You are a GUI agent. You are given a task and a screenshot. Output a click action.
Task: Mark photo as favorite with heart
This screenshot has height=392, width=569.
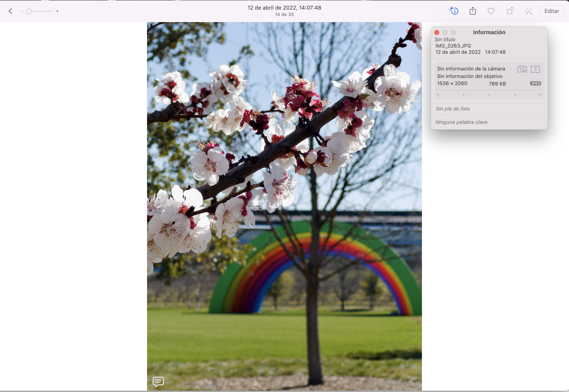[x=491, y=11]
